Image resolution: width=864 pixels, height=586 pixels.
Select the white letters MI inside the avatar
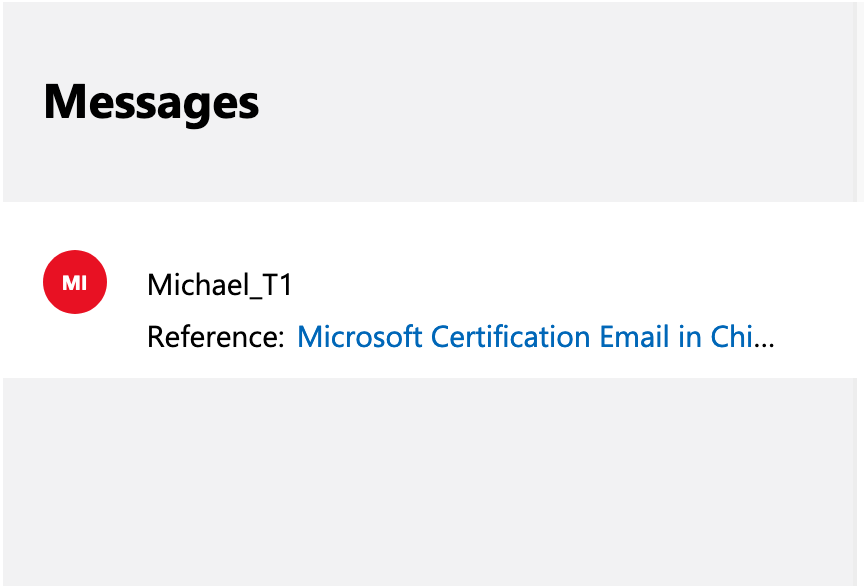click(x=74, y=283)
